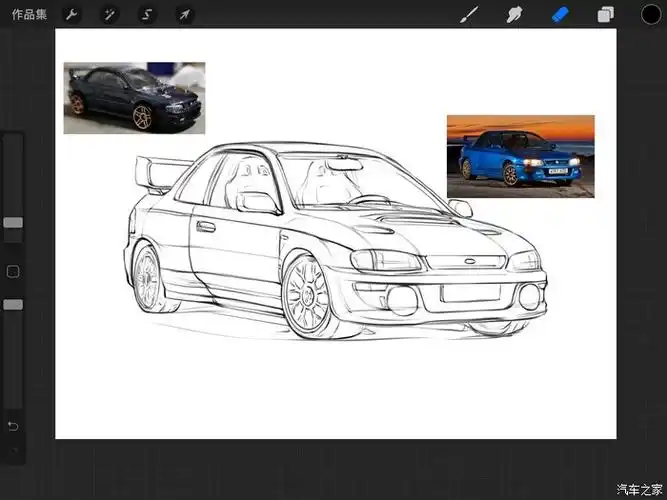Tap the square modify button in sidebar
Image resolution: width=667 pixels, height=500 pixels.
tap(13, 271)
